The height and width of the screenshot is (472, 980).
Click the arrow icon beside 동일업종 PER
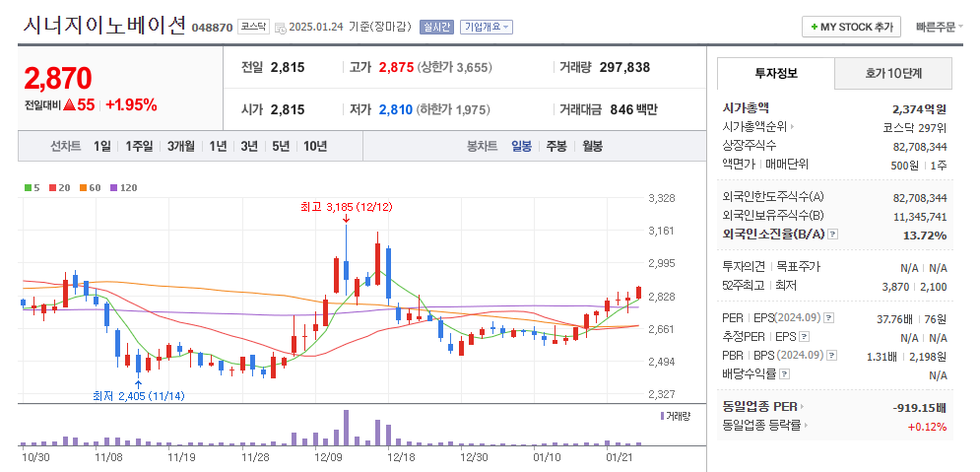(x=802, y=407)
